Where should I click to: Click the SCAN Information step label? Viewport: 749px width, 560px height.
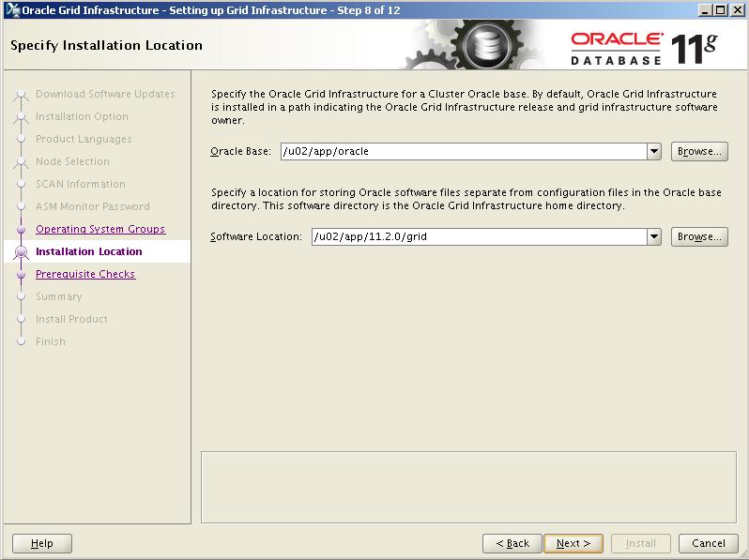point(81,184)
